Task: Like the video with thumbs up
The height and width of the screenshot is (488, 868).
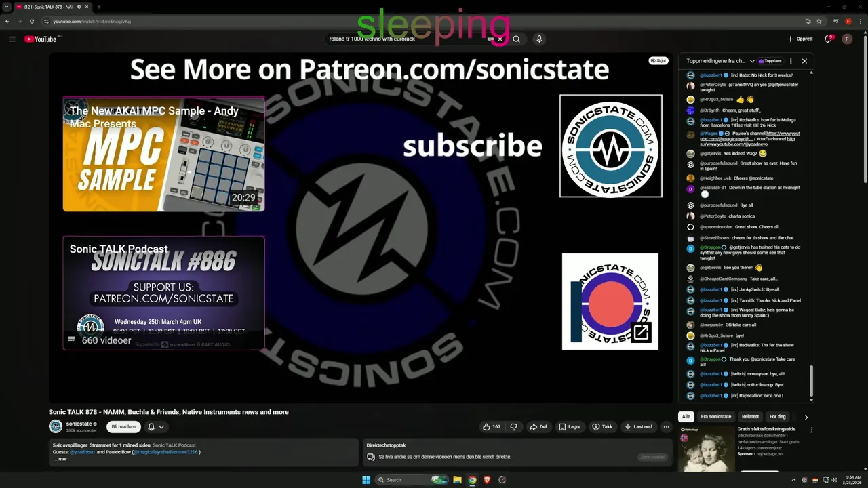Action: tap(492, 427)
